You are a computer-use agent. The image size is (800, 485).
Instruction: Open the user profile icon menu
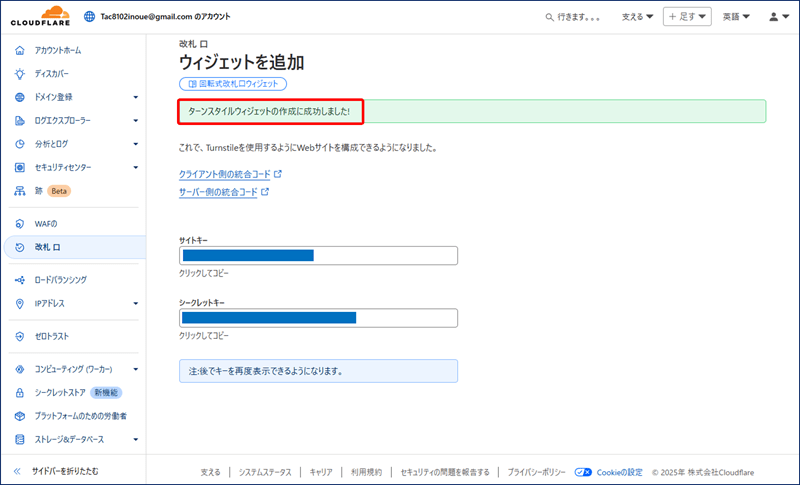pyautogui.click(x=779, y=17)
